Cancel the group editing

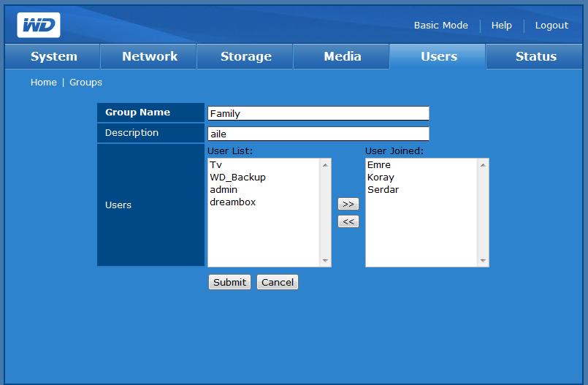tap(278, 282)
